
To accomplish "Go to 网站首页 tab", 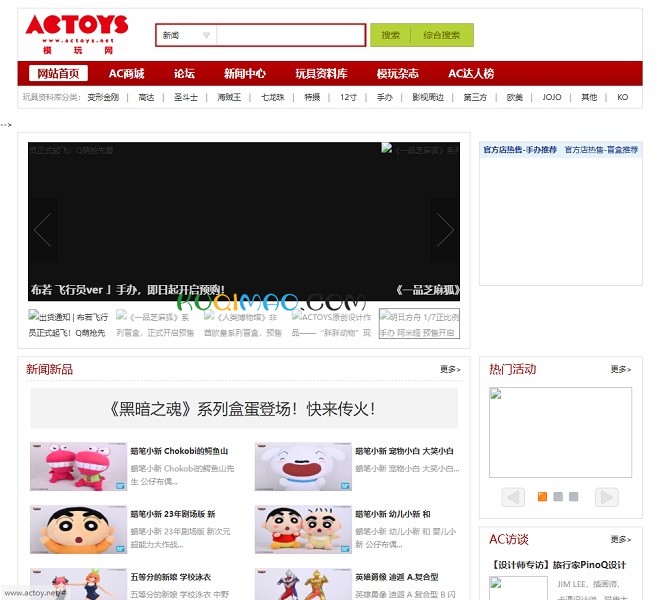I will (58, 73).
